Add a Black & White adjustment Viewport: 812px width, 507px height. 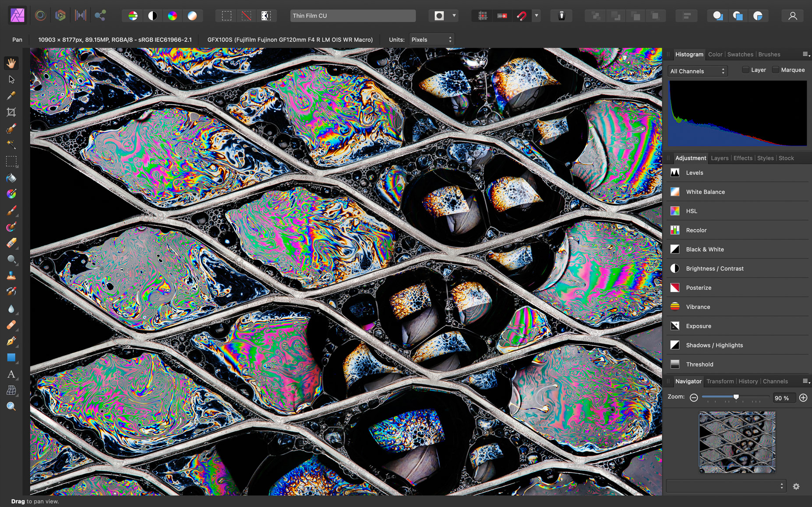pyautogui.click(x=705, y=249)
